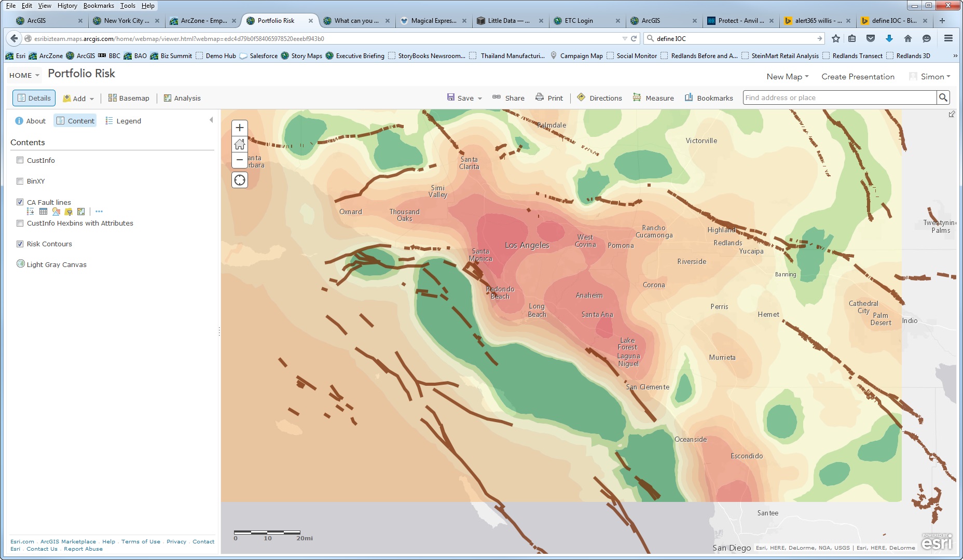963x560 pixels.
Task: Enable the CustInfo layer
Action: click(20, 160)
